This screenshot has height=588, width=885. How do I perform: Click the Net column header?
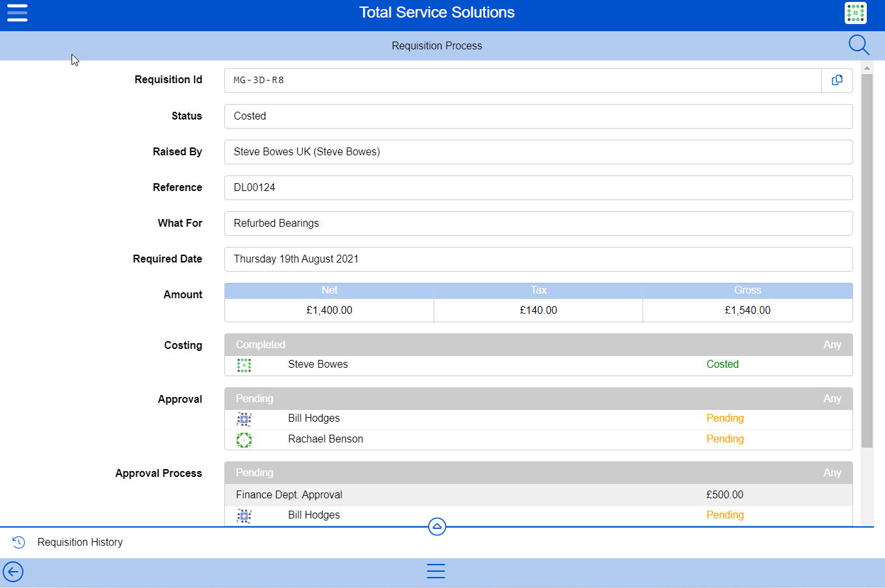[329, 290]
